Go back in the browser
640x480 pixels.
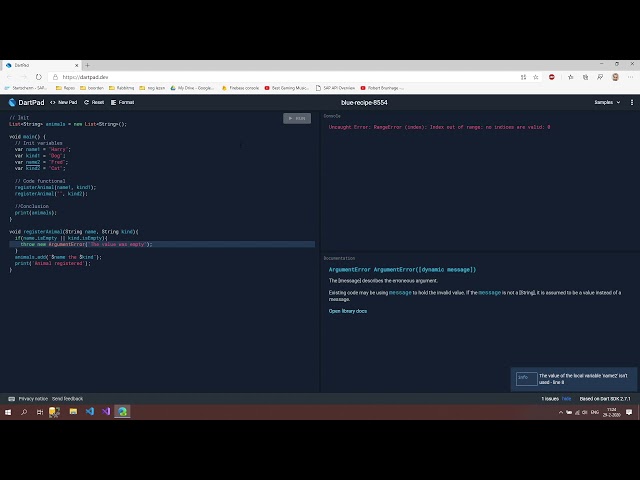10,77
